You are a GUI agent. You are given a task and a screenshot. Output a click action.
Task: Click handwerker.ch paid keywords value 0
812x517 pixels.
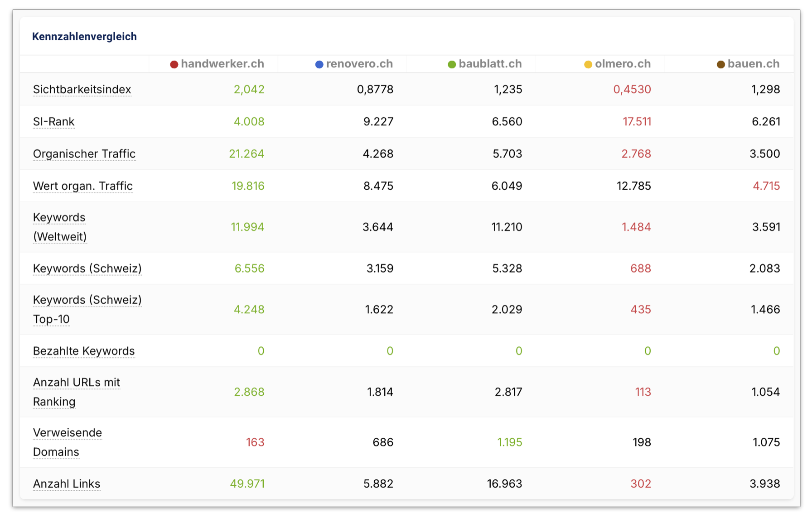click(261, 351)
